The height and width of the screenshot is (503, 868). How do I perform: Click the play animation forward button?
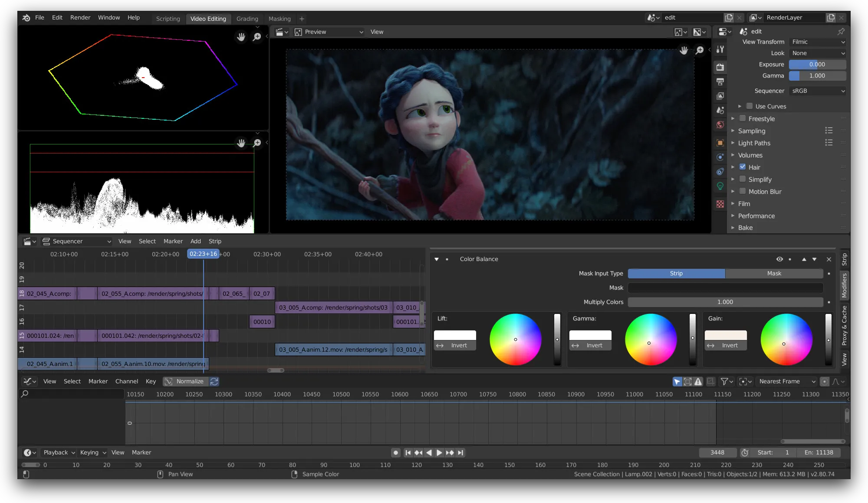tap(439, 453)
